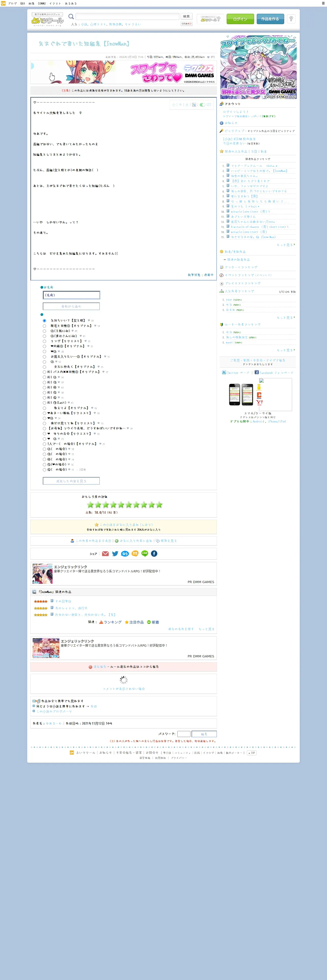Open 注目作品 with the star icon

tap(134, 622)
